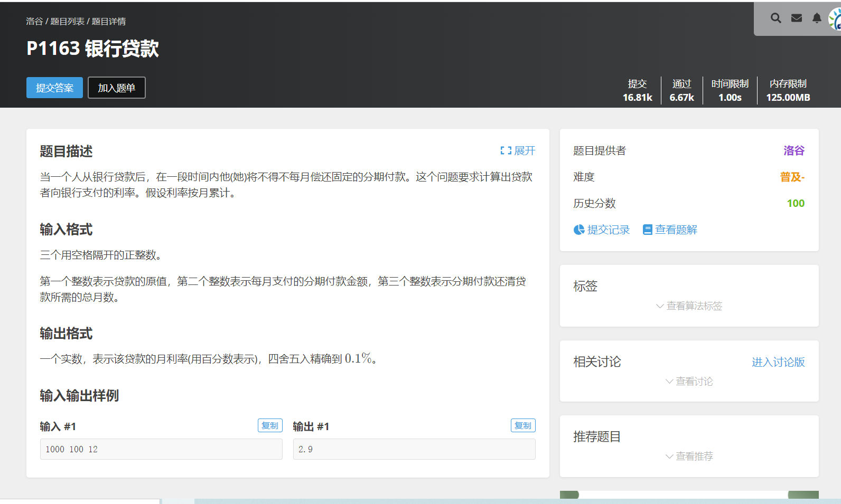Screen dimensions: 841x504
Task: Expand the description via 展开
Action: (x=518, y=151)
